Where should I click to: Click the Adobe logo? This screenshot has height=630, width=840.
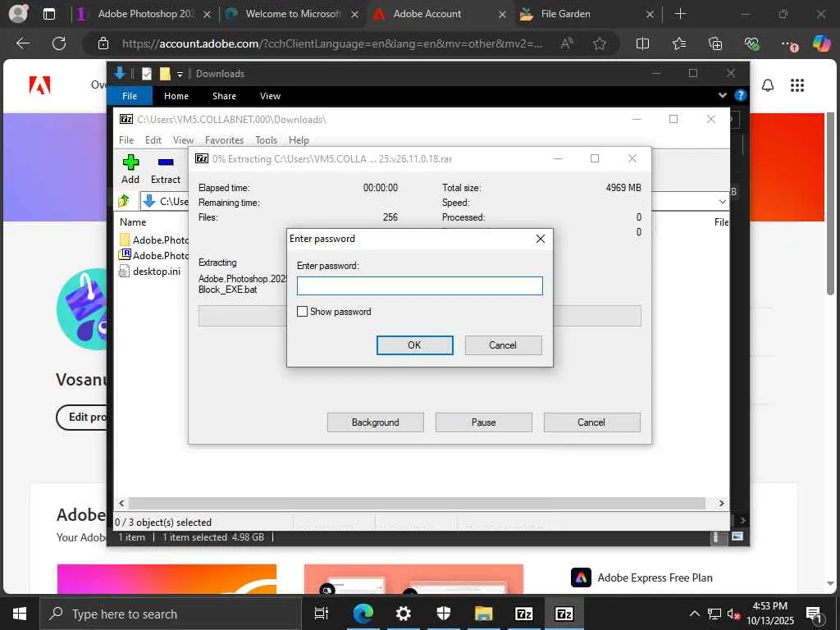[x=39, y=85]
